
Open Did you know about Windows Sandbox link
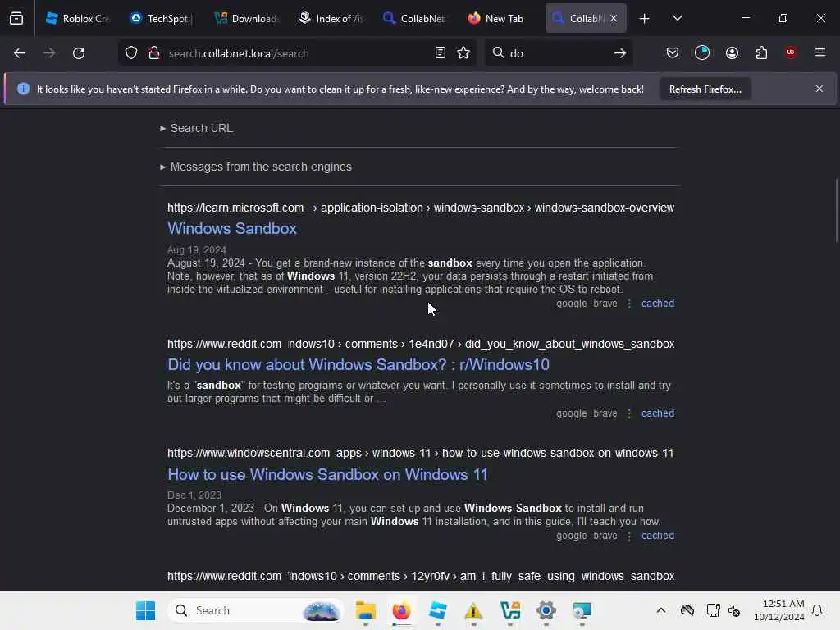point(358,364)
